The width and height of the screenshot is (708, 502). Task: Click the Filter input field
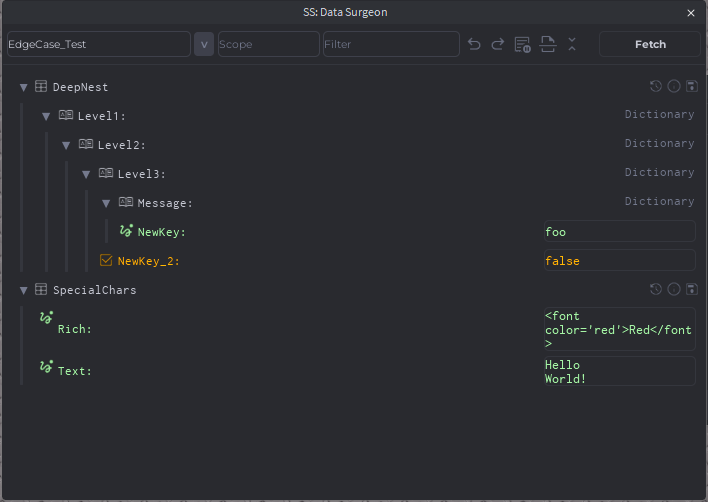coord(391,44)
